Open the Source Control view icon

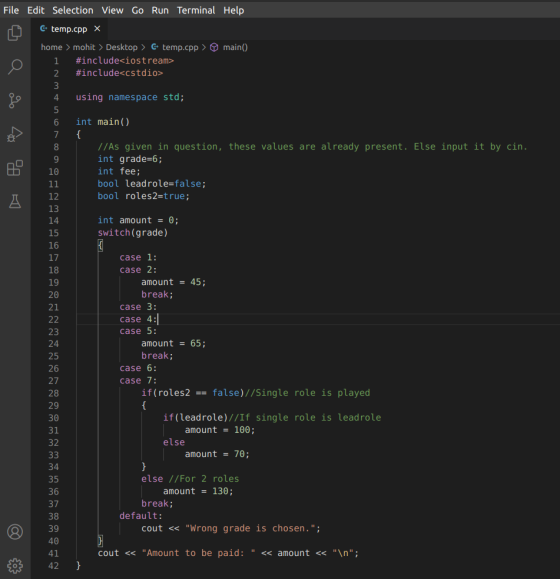15,100
